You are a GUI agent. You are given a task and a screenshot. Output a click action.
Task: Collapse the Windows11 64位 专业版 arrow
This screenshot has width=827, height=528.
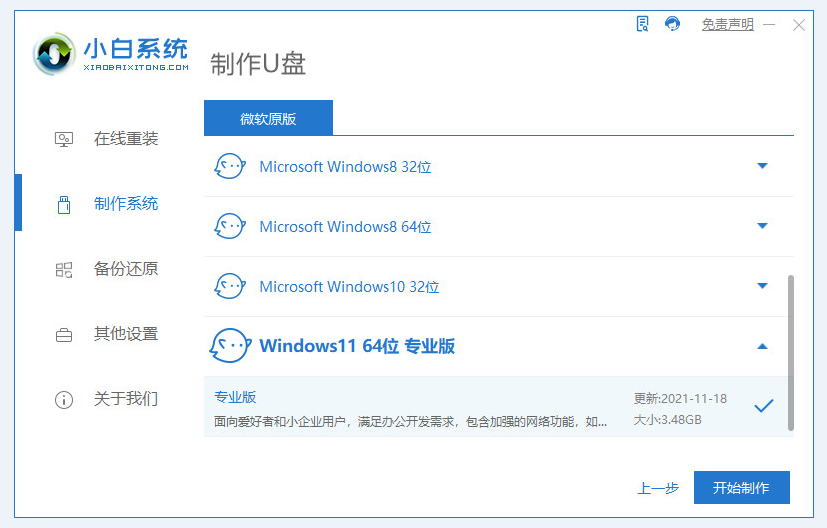tap(762, 346)
